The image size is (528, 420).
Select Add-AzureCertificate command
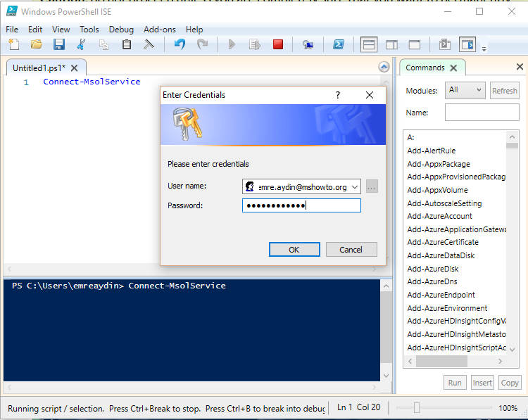(x=443, y=242)
